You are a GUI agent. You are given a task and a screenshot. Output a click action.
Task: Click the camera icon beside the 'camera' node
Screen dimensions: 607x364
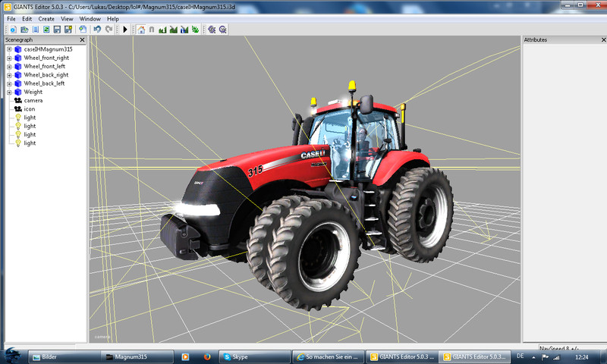[17, 100]
